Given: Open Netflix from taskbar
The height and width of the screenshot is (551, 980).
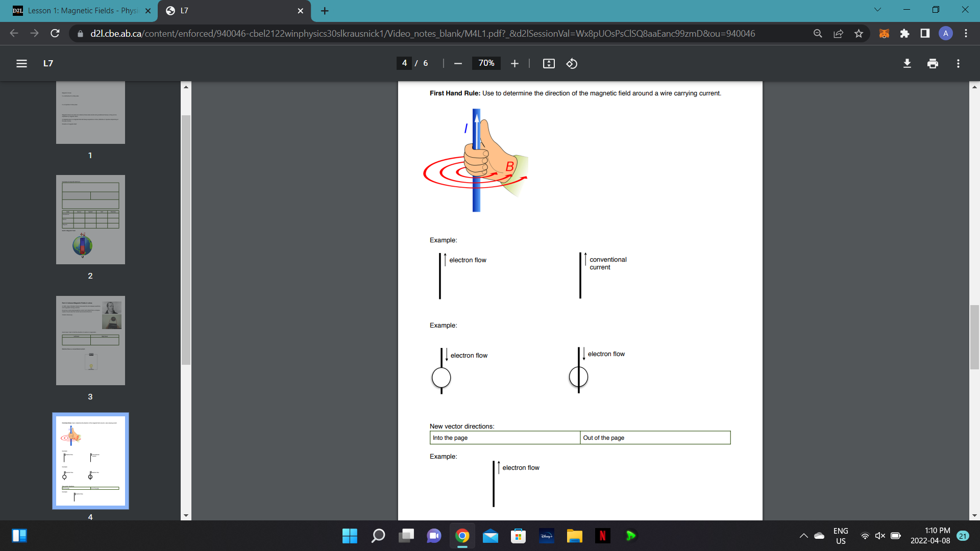Looking at the screenshot, I should click(603, 536).
